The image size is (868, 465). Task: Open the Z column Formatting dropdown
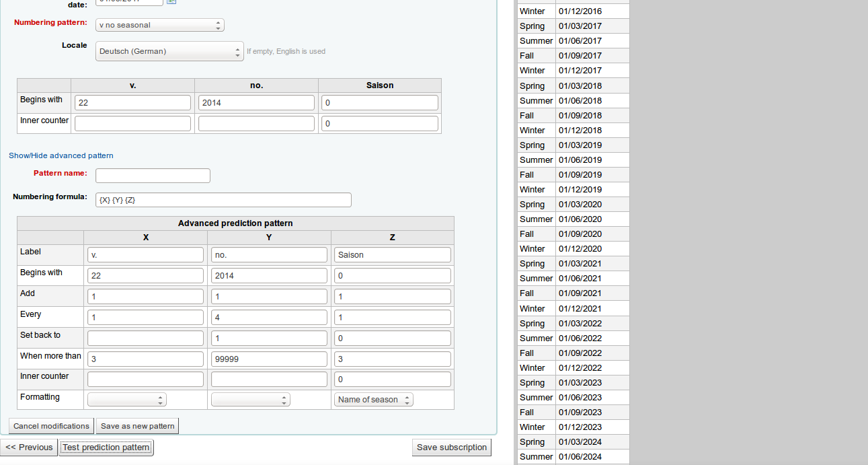point(373,400)
